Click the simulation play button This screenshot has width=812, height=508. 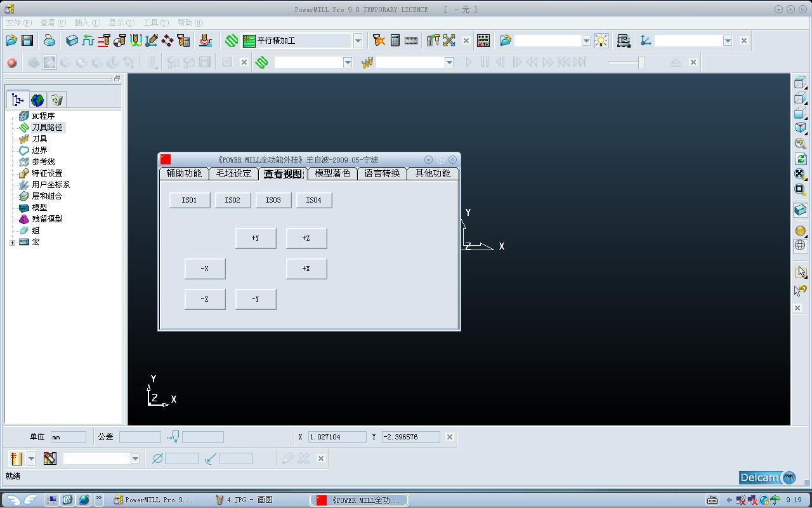click(469, 62)
